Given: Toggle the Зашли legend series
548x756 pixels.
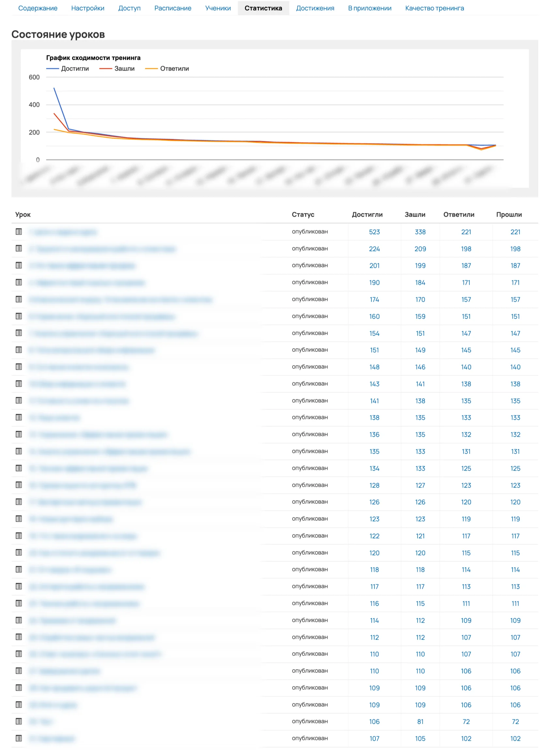Looking at the screenshot, I should pos(117,69).
